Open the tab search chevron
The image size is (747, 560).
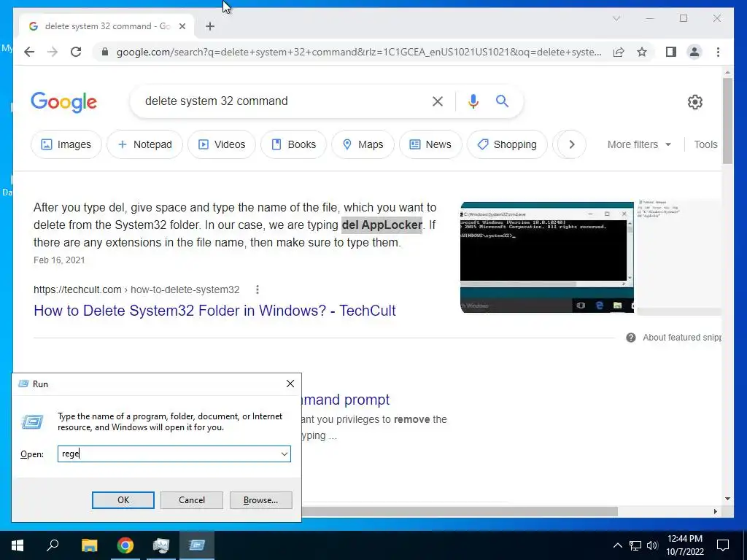pos(616,18)
